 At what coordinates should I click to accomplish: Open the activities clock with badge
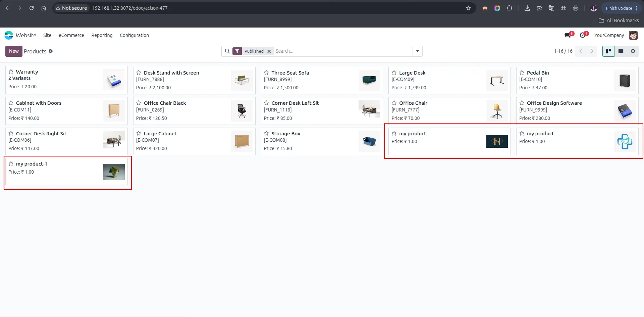(x=583, y=35)
